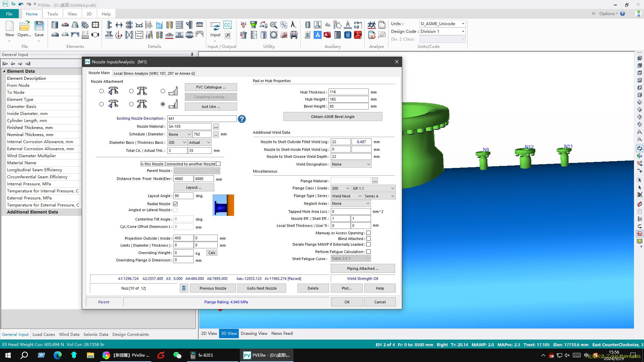Open the Local Stress Analysis tab
The width and height of the screenshot is (644, 362).
(x=154, y=73)
